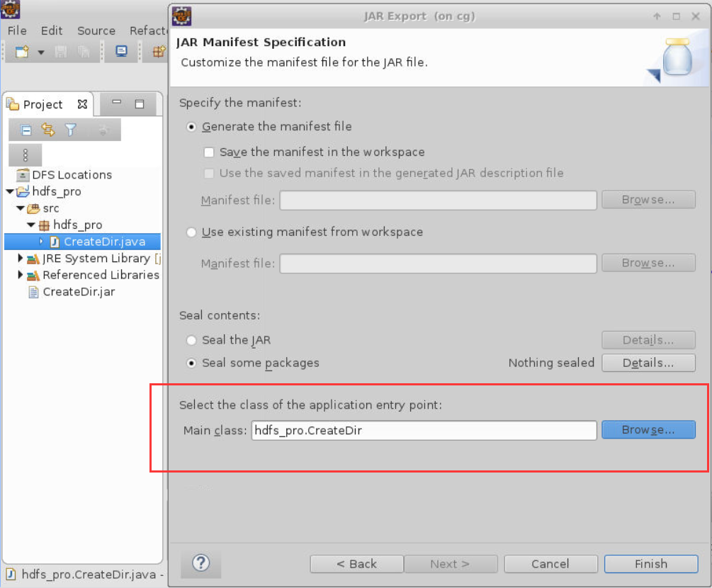Screen dimensions: 712x588
Task: Click the Open Console monitor toolbar icon
Action: click(x=121, y=51)
